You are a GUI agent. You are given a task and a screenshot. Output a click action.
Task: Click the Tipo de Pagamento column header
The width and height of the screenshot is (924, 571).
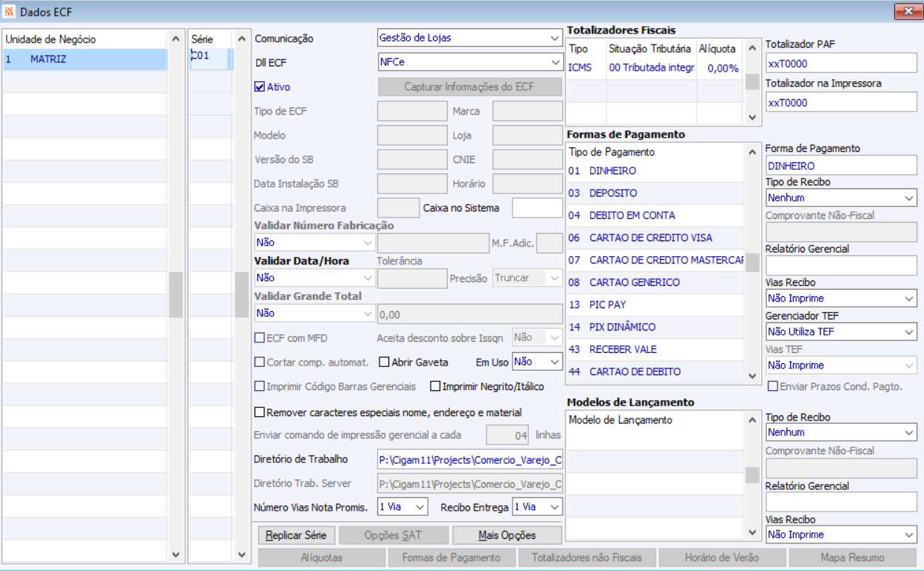(x=655, y=152)
